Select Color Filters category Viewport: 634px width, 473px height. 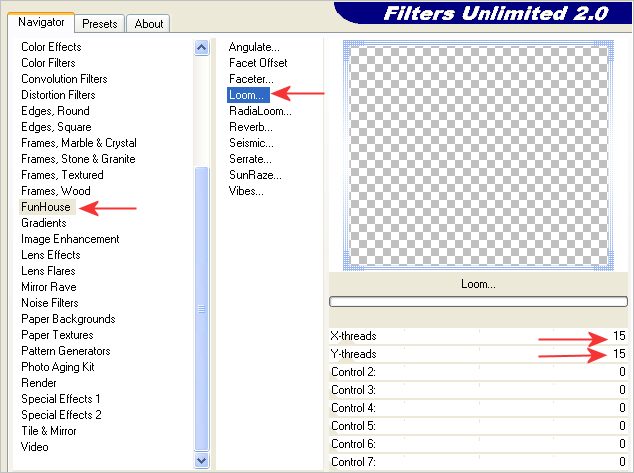(48, 63)
